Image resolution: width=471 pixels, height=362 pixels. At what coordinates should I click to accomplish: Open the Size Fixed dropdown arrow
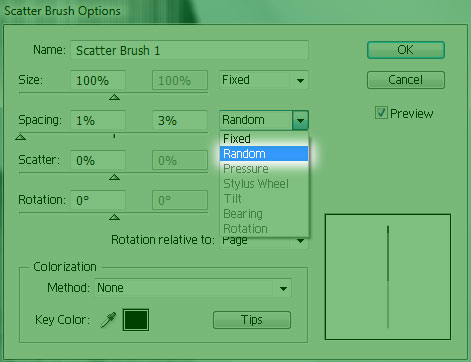tap(300, 80)
